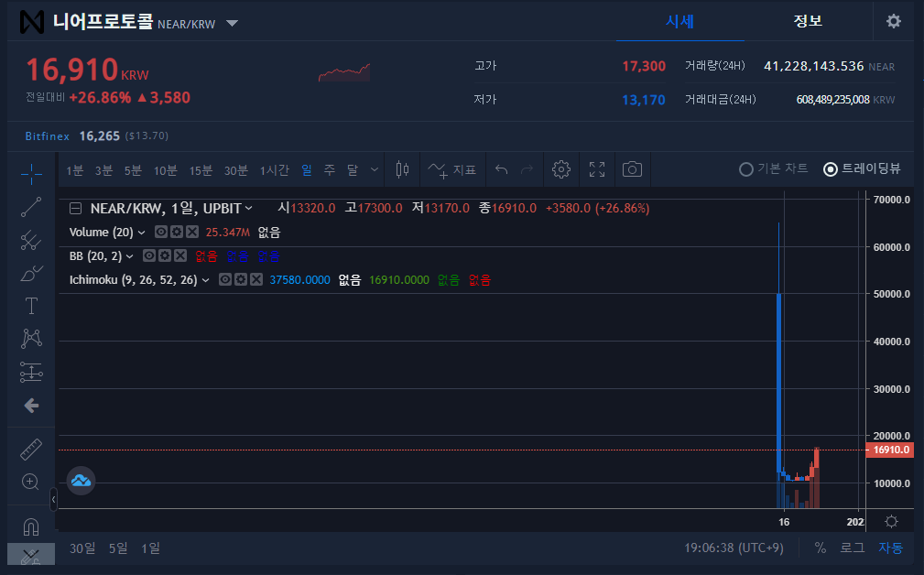Click the mini price sparkline chart
The image size is (924, 575).
(x=344, y=71)
